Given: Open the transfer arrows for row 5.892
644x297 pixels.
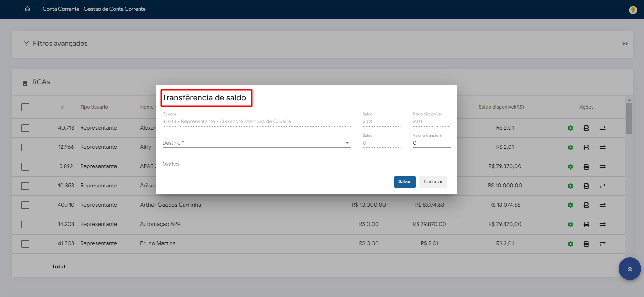Looking at the screenshot, I should tap(602, 167).
